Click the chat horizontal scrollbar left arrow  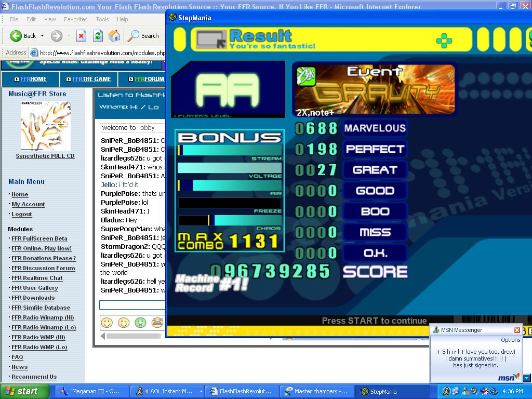pos(103,336)
